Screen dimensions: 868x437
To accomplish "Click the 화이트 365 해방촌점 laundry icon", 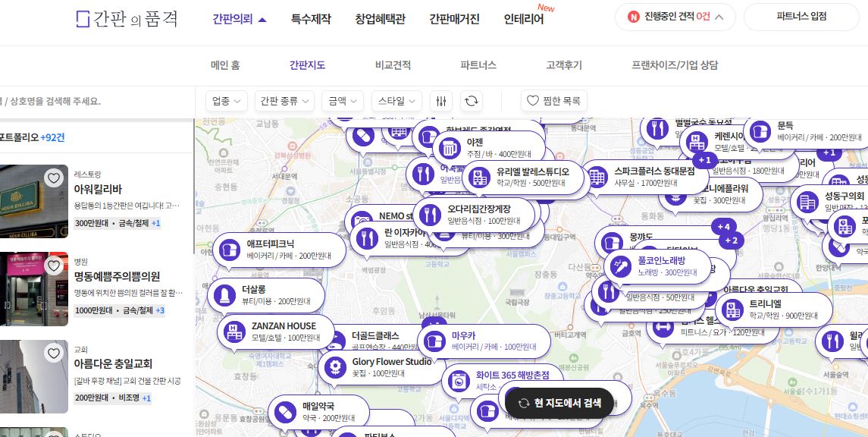I will click(x=457, y=381).
